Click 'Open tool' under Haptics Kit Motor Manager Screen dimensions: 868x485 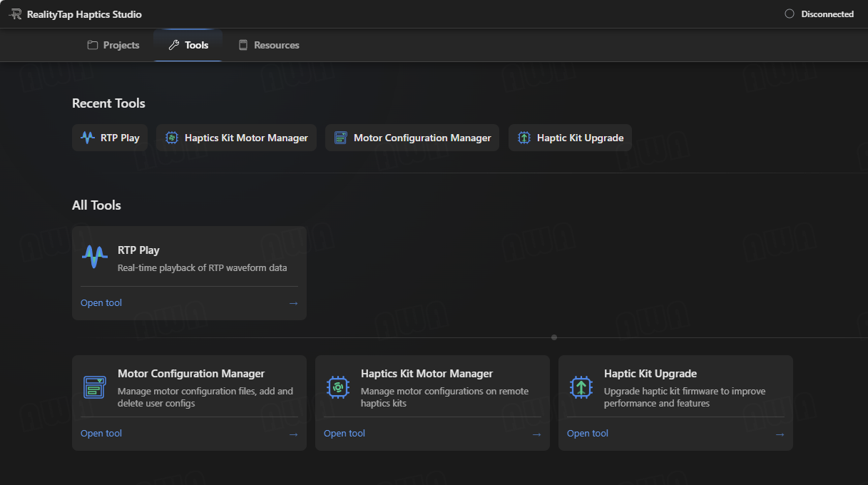tap(344, 433)
